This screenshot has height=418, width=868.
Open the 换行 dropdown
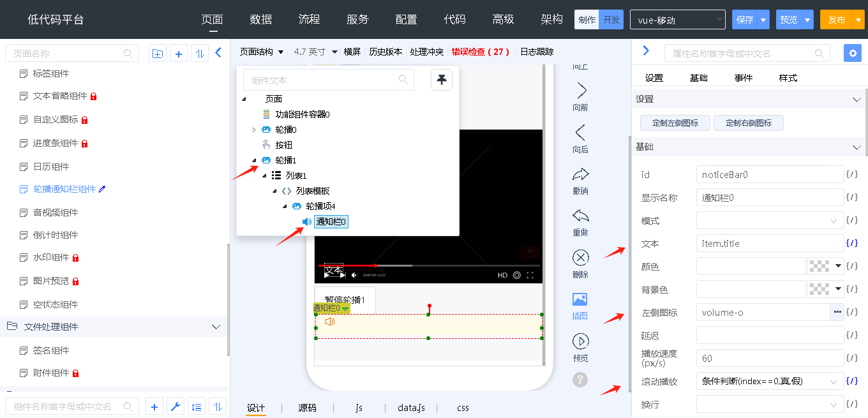770,404
